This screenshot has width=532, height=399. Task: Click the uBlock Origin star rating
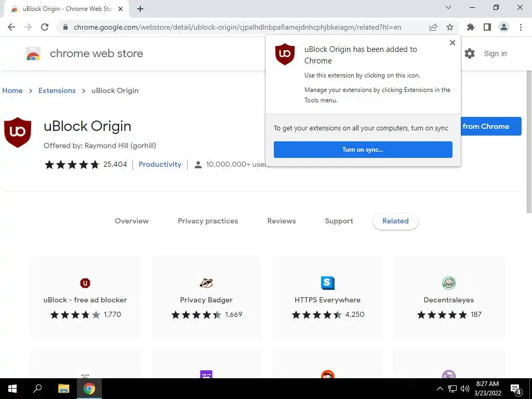tap(72, 165)
